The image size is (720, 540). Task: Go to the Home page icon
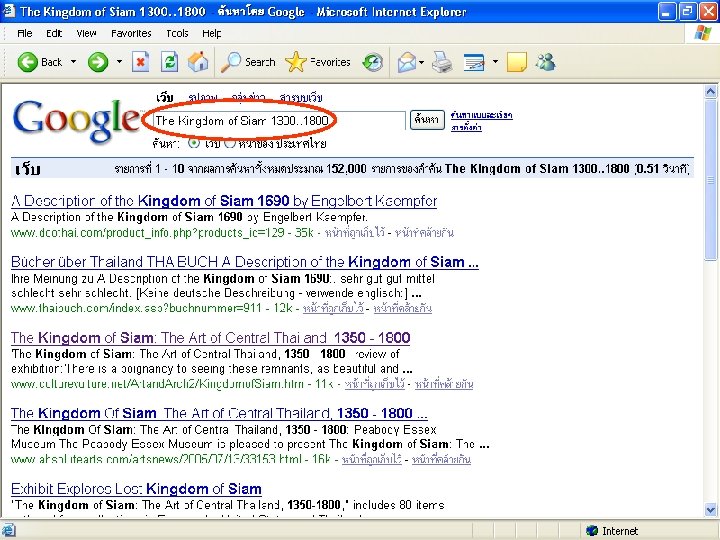[198, 62]
